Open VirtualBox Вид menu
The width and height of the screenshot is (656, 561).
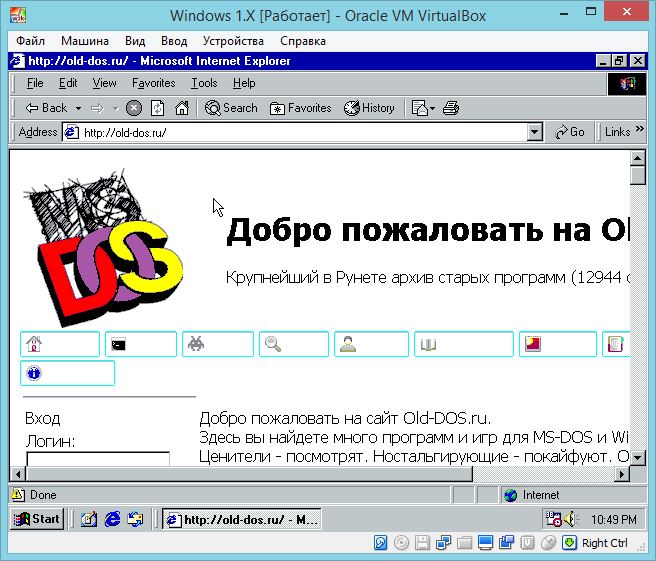135,41
